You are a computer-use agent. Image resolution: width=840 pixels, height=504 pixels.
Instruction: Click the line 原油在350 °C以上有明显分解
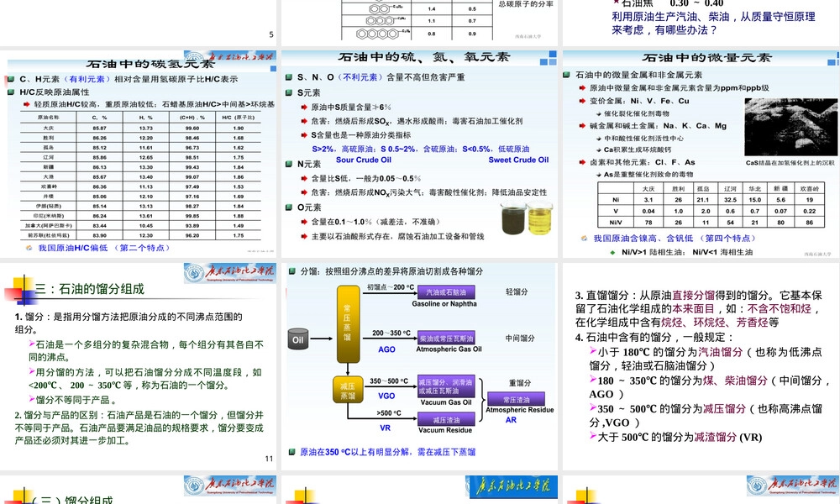point(387,452)
